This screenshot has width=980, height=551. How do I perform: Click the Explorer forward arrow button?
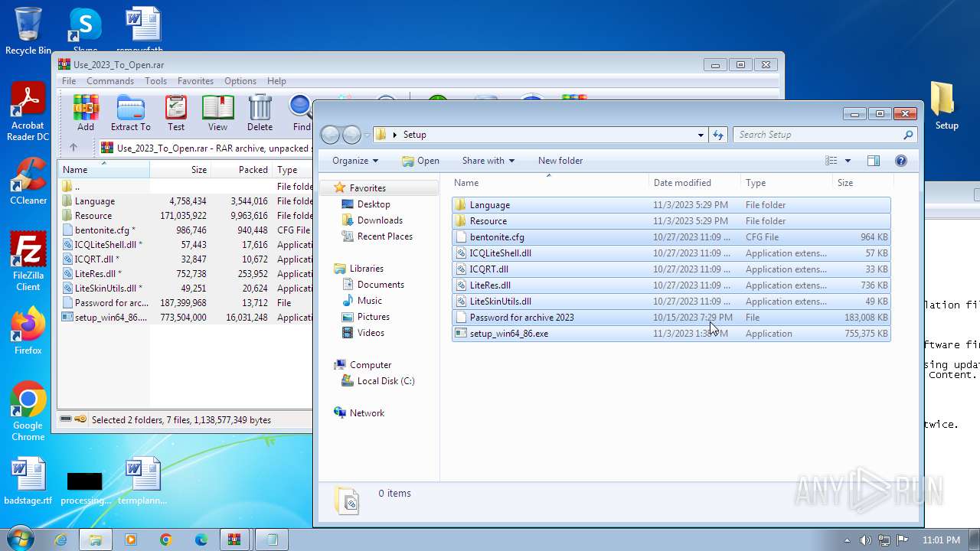351,135
